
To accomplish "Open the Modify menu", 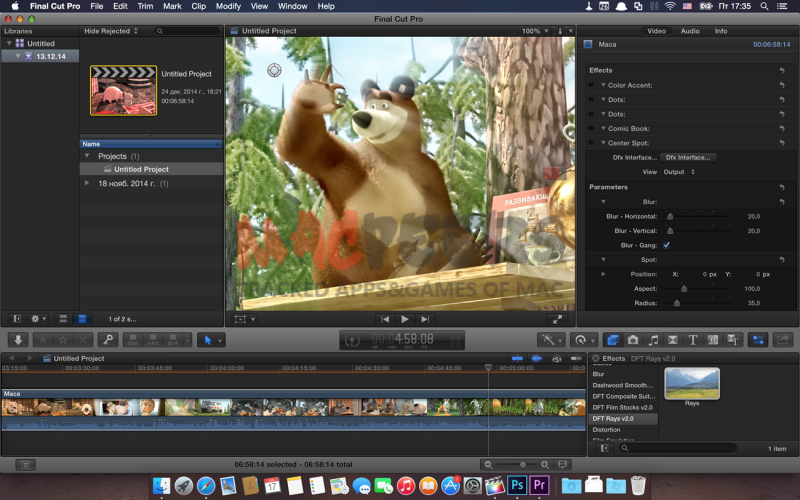I will coord(228,6).
